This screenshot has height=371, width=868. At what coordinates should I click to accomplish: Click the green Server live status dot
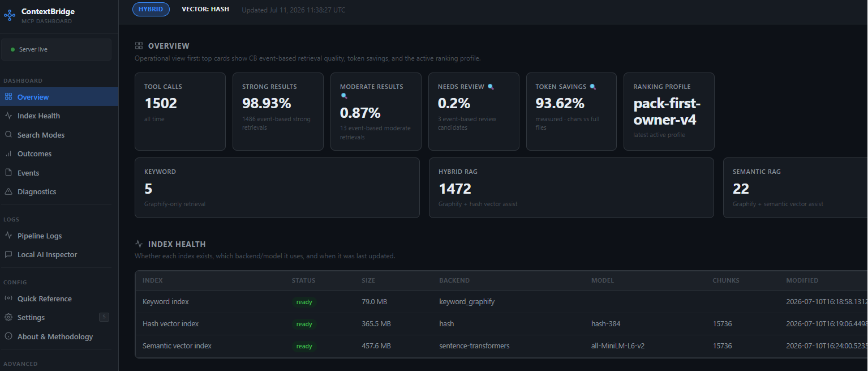tap(13, 49)
